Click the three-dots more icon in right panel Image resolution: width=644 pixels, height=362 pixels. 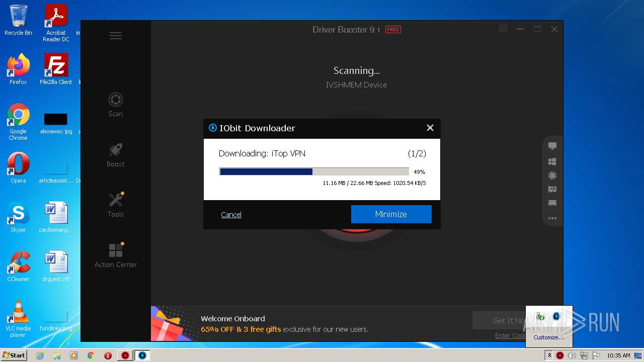point(552,218)
